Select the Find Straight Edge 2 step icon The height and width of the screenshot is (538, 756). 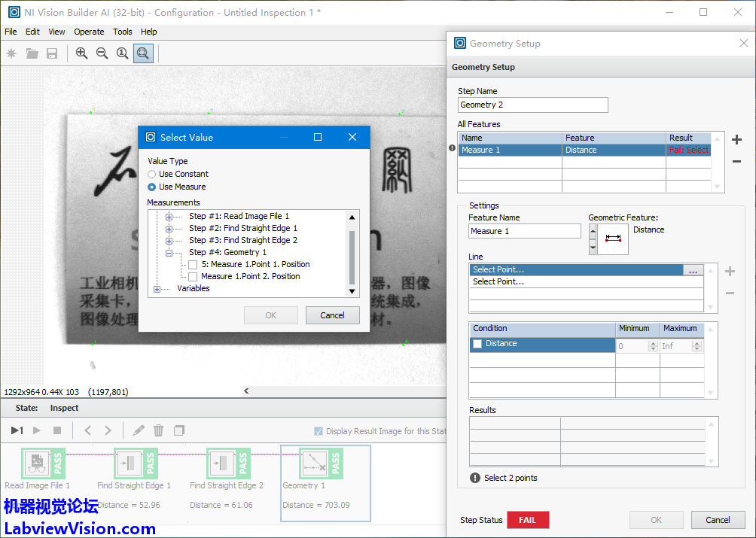(229, 463)
